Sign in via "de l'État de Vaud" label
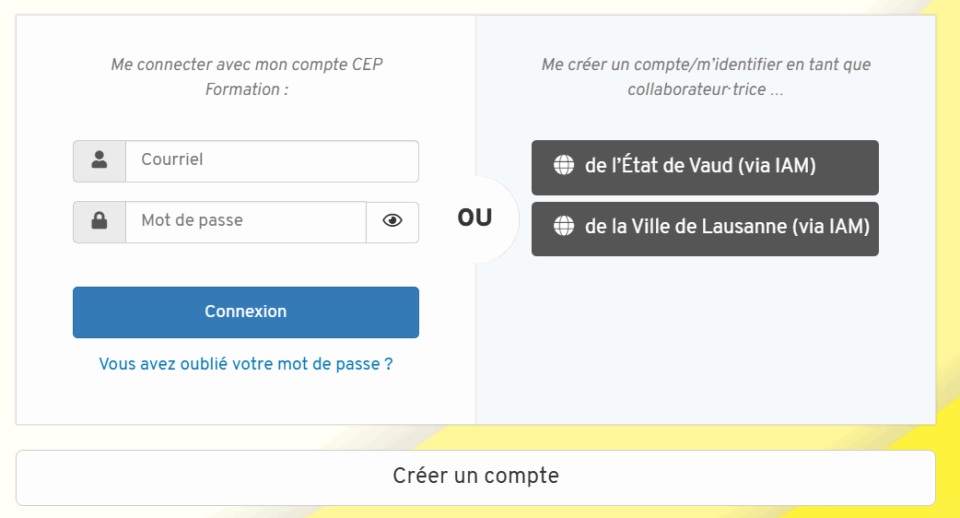 658,166
